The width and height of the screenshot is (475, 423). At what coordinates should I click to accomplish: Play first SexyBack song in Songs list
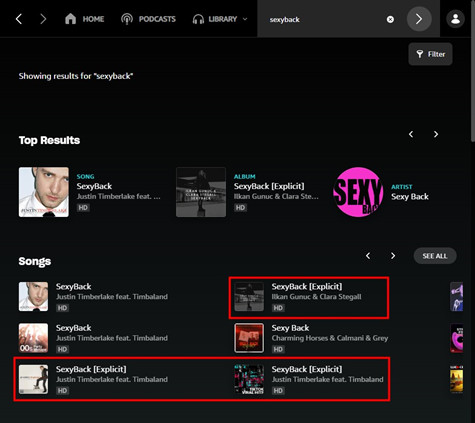(x=33, y=297)
